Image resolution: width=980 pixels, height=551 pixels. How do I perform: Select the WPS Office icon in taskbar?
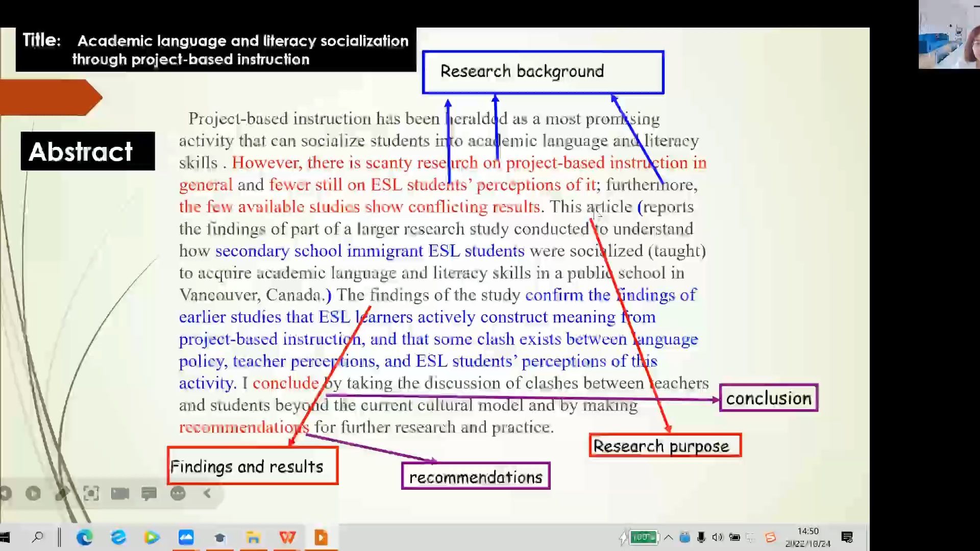tap(287, 537)
